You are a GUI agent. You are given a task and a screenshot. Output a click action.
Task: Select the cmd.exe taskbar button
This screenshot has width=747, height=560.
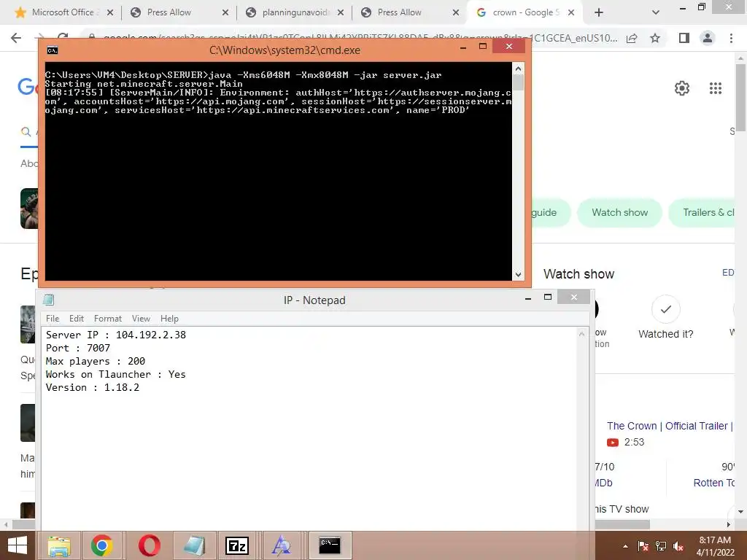(330, 545)
